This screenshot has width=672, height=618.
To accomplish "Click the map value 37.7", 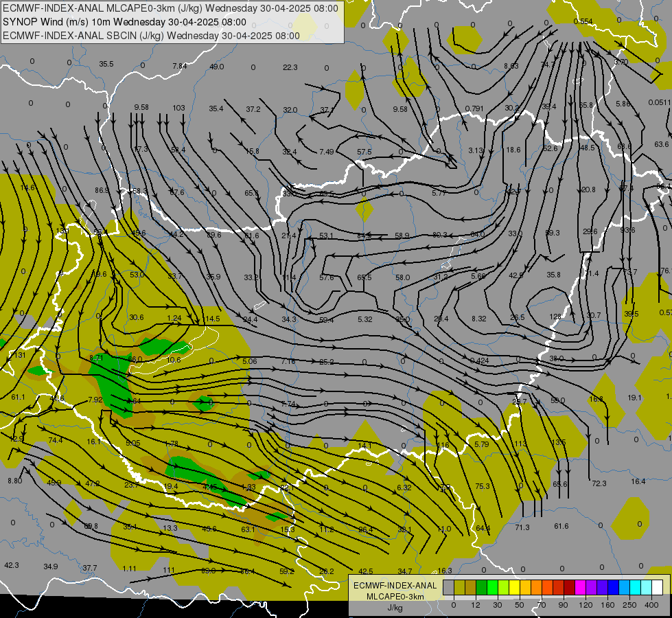I will pyautogui.click(x=89, y=568).
